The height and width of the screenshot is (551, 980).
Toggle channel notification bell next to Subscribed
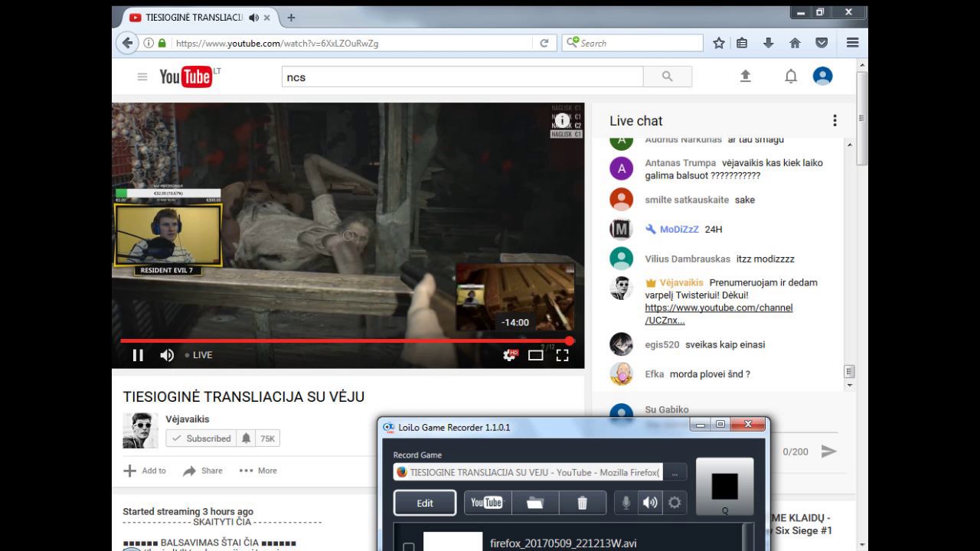pyautogui.click(x=246, y=439)
